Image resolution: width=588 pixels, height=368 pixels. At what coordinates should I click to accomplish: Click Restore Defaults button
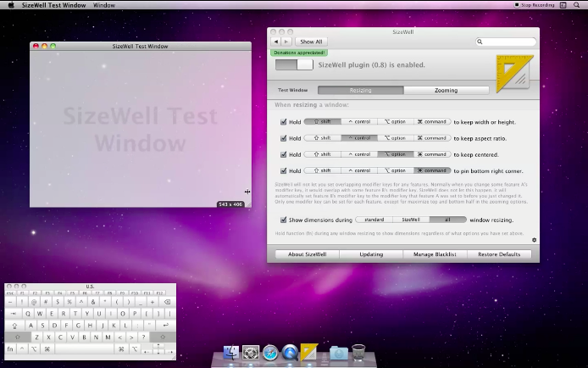(x=499, y=254)
